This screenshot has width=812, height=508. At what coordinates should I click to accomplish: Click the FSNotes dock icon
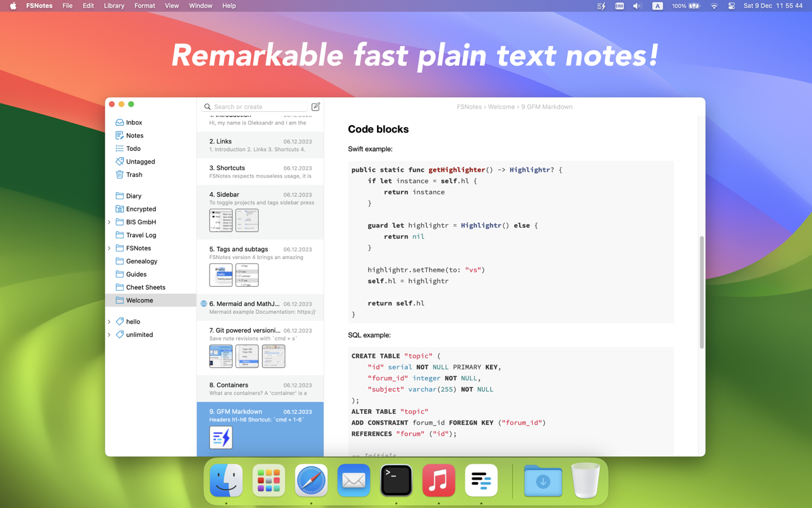(481, 481)
